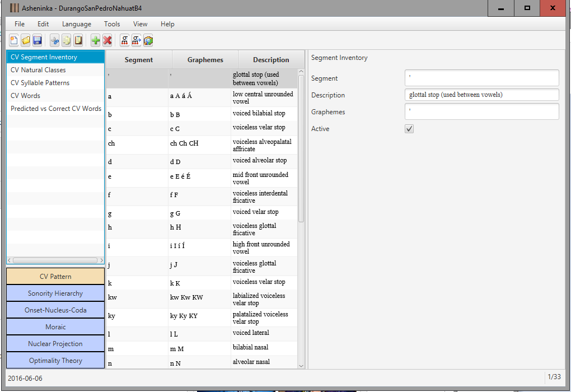
Task: Select the Moraic approach button
Action: 55,326
